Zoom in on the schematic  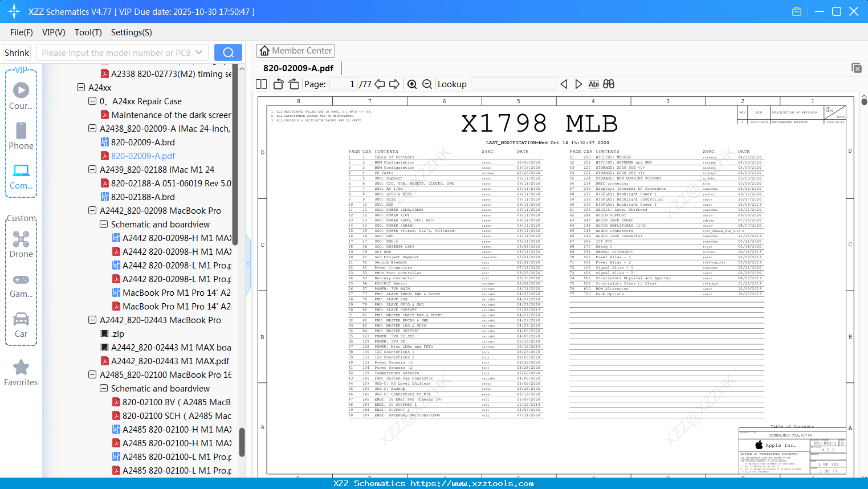(412, 84)
